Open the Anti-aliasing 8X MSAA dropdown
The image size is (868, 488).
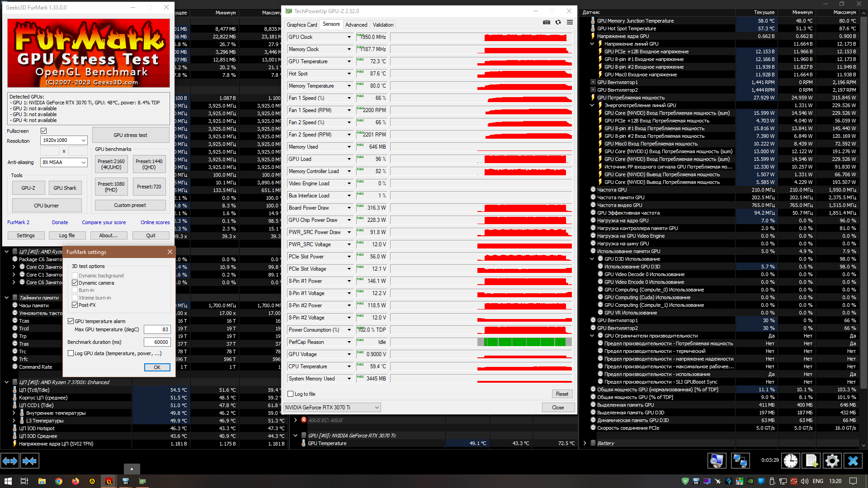[64, 162]
